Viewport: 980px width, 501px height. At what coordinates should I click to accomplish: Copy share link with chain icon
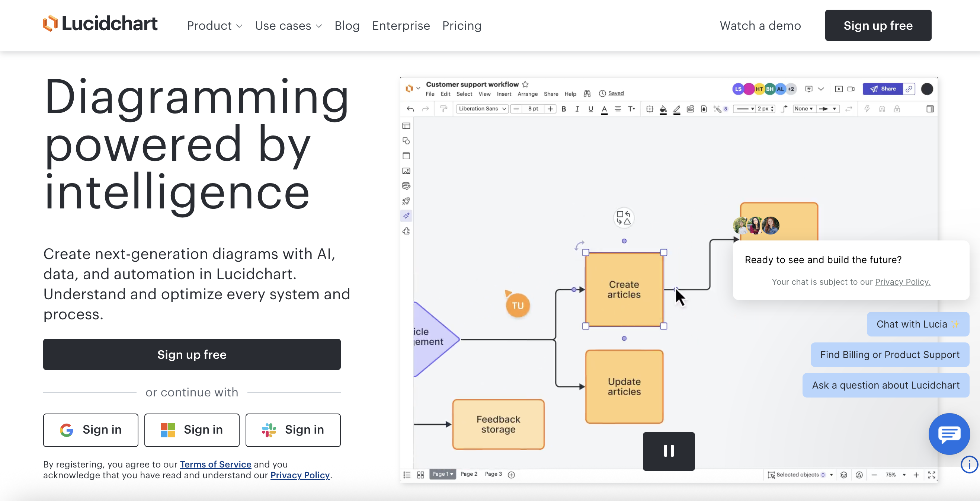coord(909,89)
